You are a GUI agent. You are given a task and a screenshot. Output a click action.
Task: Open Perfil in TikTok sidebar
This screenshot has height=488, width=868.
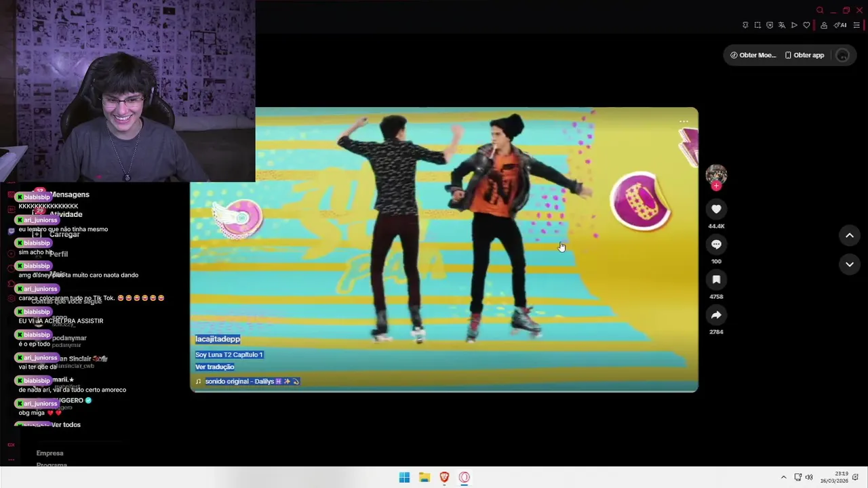[x=60, y=254]
